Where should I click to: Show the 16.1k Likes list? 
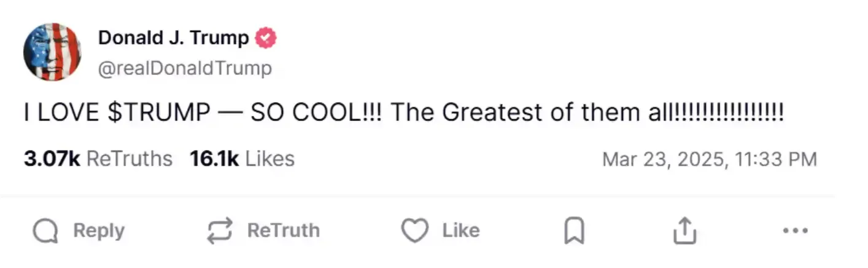(x=242, y=159)
